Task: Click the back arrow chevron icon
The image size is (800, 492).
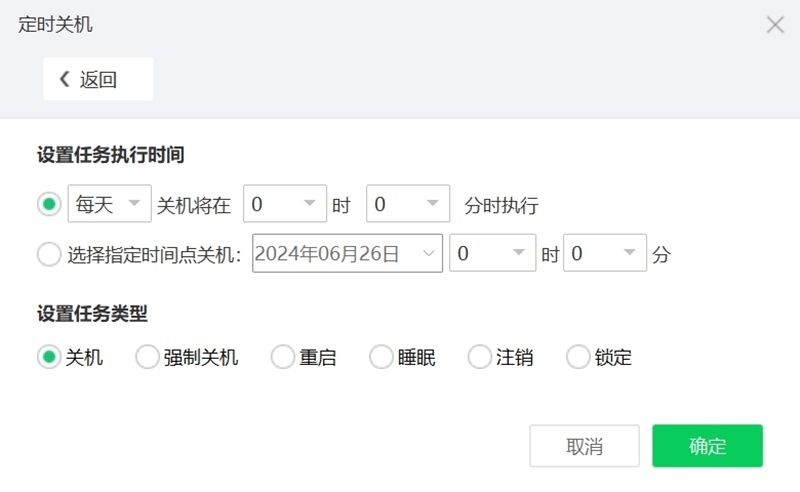Action: pyautogui.click(x=66, y=80)
